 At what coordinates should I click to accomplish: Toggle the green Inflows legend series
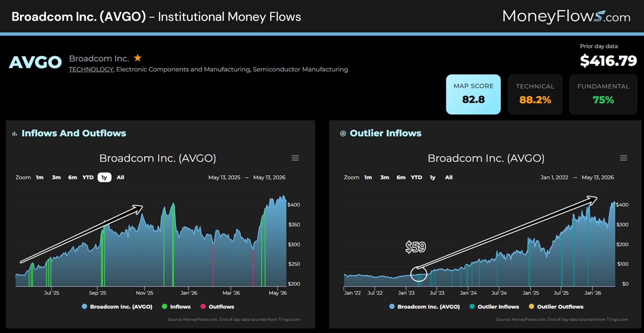click(176, 307)
